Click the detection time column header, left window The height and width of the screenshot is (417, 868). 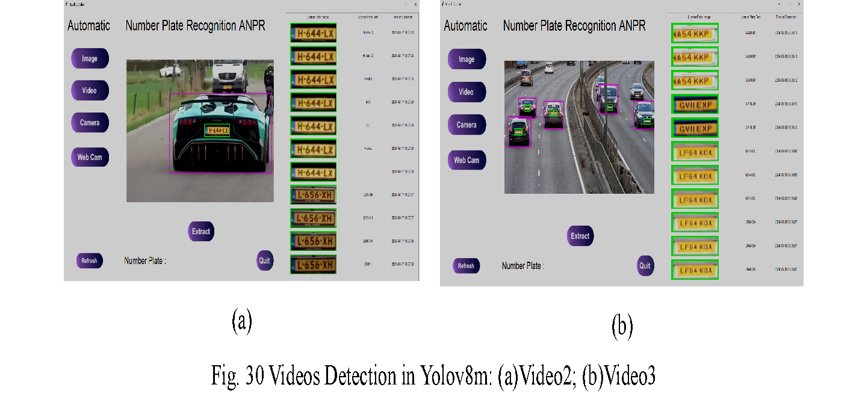point(402,17)
